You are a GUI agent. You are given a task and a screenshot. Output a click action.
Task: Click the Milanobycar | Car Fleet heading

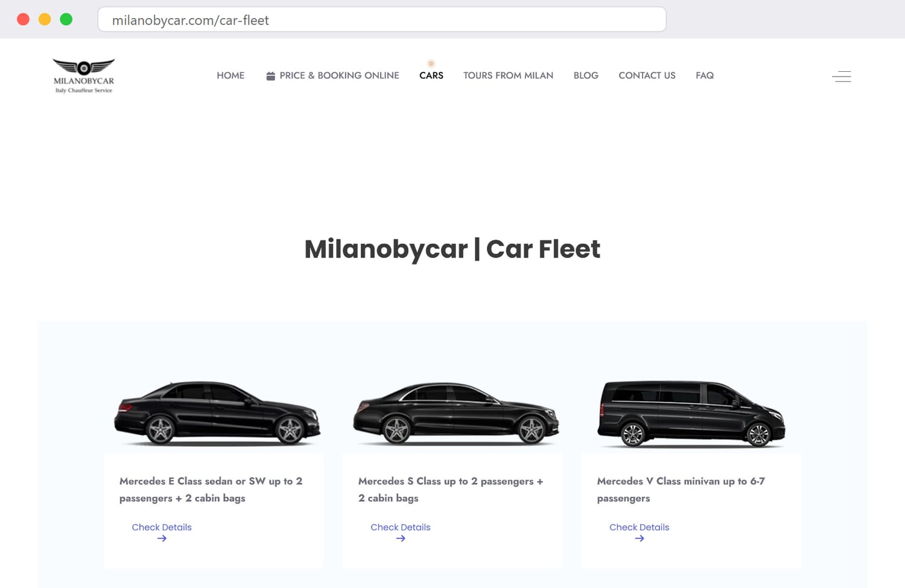coord(453,249)
